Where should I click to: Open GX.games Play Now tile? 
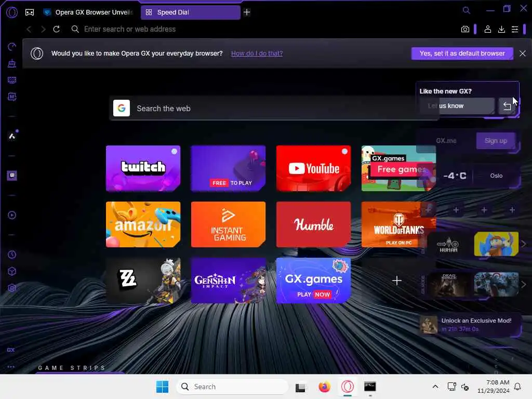313,280
